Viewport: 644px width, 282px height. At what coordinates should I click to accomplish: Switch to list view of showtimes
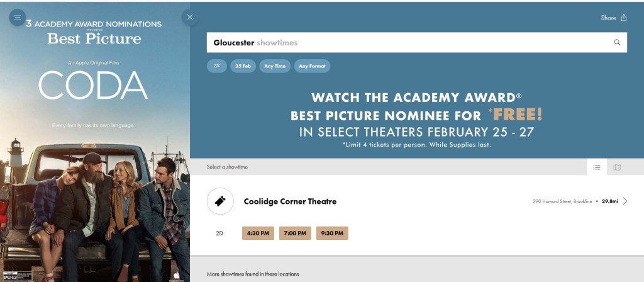[597, 167]
